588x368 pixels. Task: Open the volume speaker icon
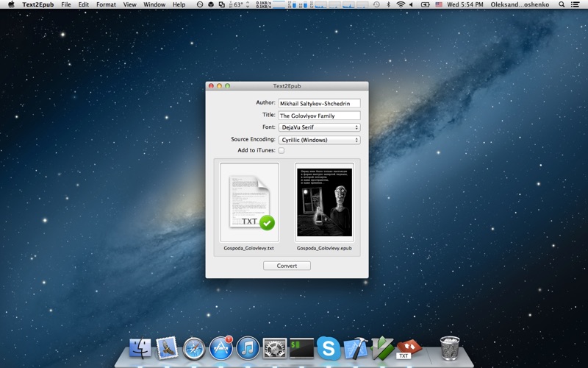(x=411, y=4)
